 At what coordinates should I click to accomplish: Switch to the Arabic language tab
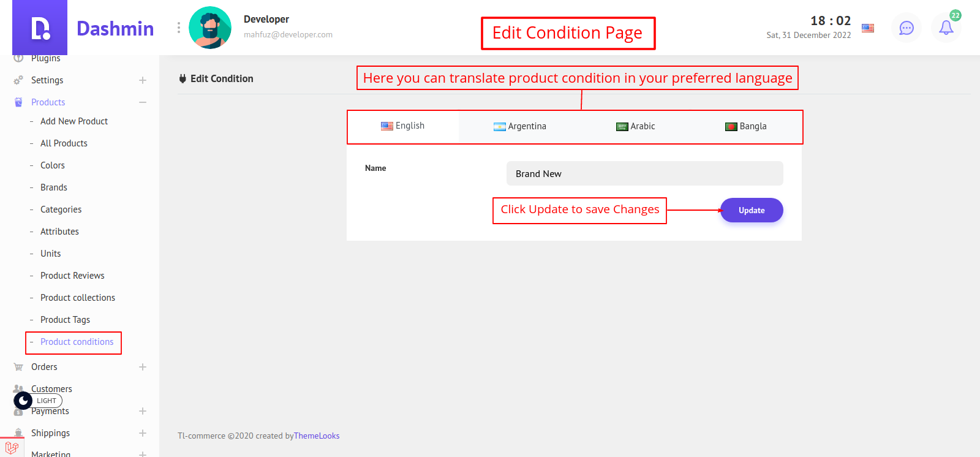(x=636, y=126)
